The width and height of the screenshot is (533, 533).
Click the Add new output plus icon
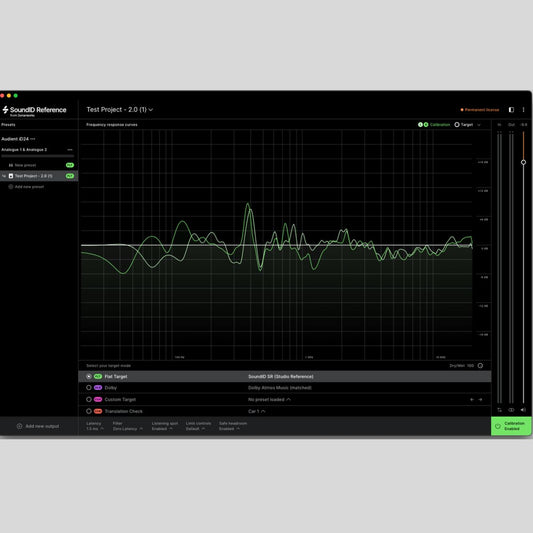(19, 426)
